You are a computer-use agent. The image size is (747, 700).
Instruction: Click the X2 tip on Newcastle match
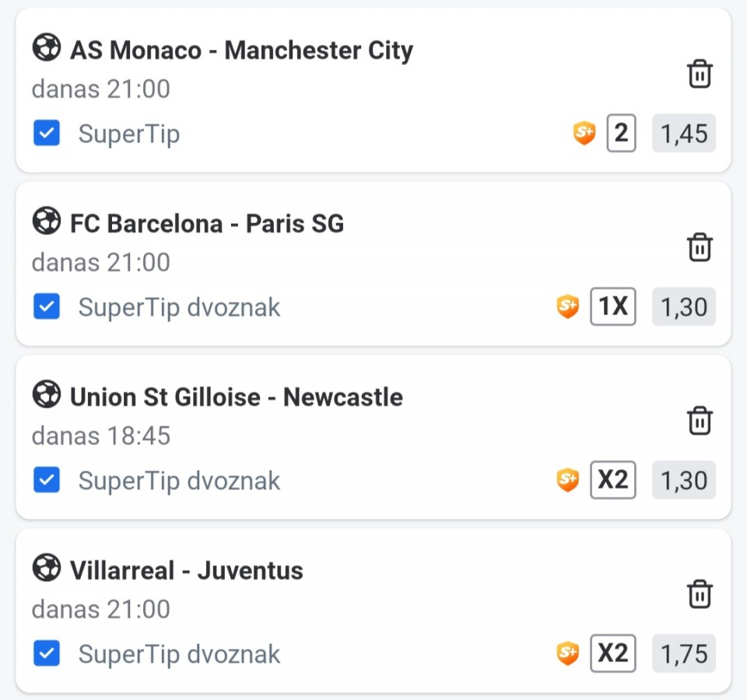tap(612, 481)
